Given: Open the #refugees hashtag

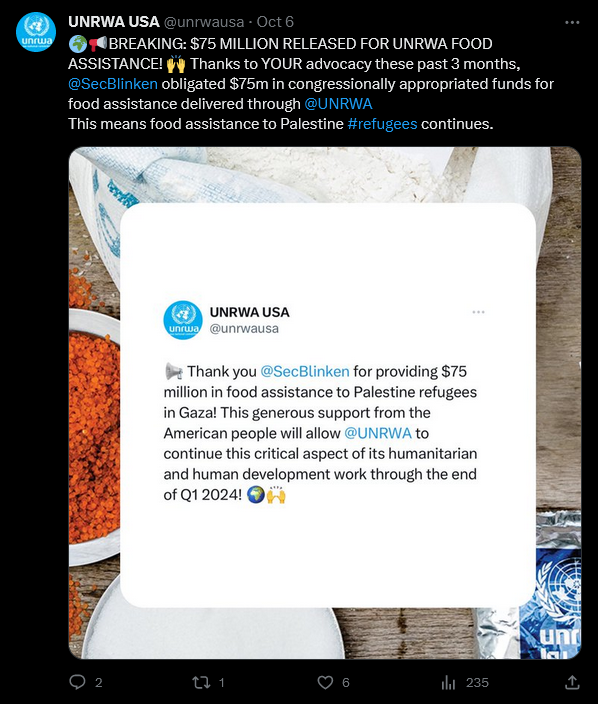Looking at the screenshot, I should [383, 124].
